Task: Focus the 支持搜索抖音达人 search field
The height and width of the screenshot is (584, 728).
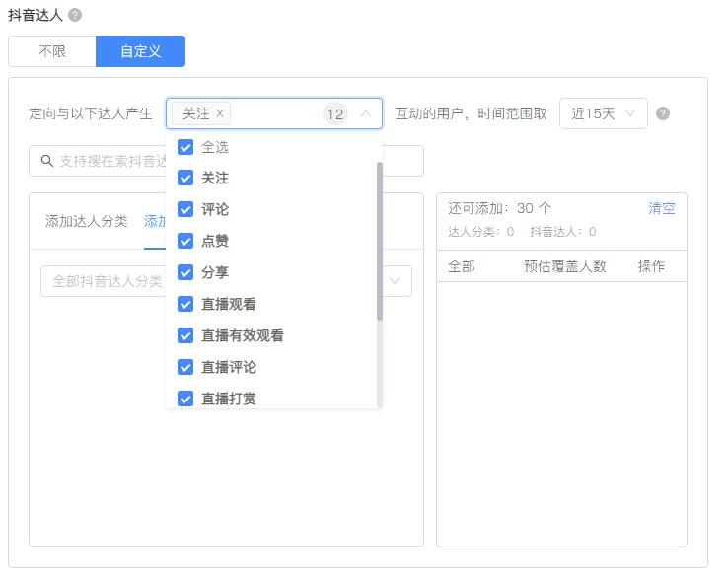Action: [x=226, y=161]
